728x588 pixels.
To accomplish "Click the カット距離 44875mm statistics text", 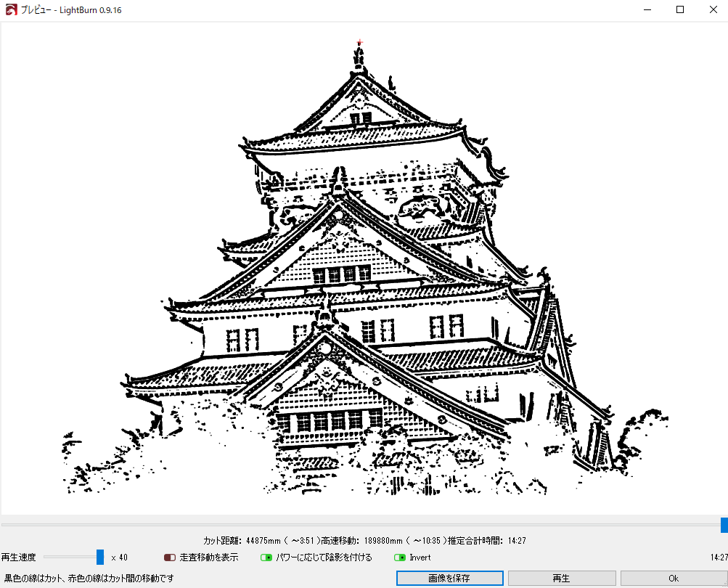I will tap(261, 541).
